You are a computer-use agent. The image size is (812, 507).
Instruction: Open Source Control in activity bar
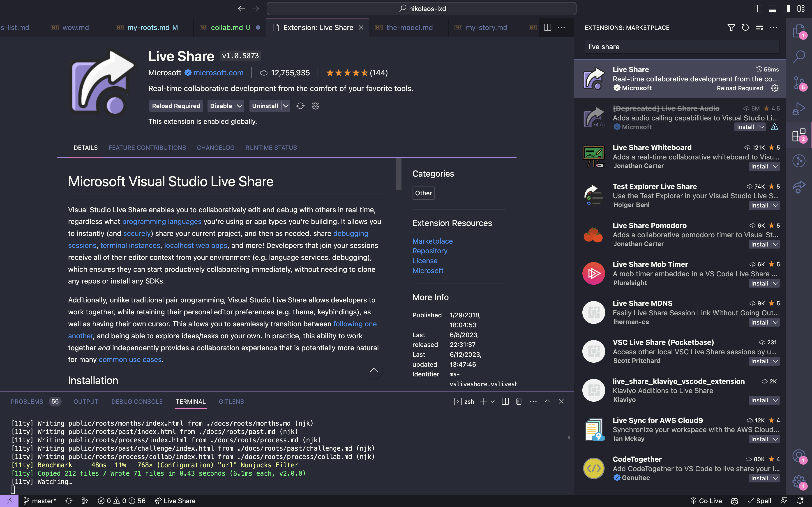pos(799,83)
